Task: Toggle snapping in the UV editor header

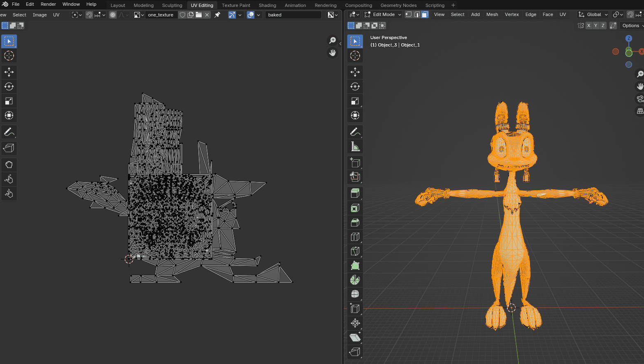Action: tap(89, 15)
